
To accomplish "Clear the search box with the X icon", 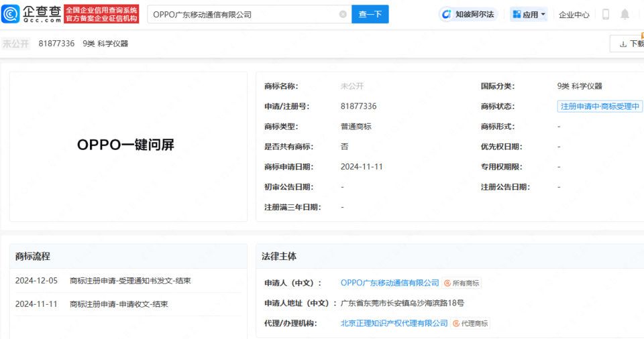I will [x=343, y=14].
